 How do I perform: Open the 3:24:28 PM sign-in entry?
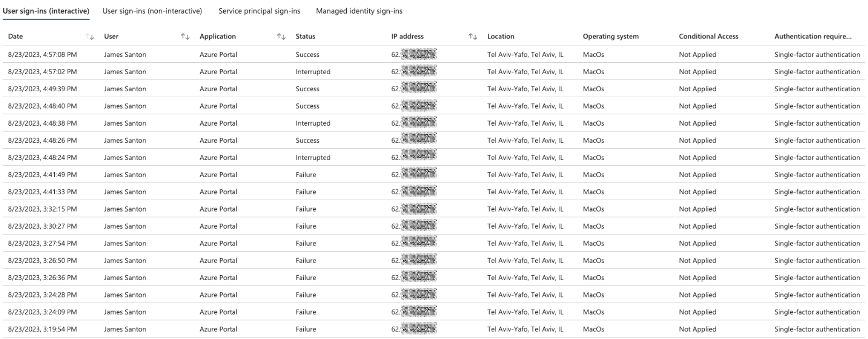pos(434,295)
